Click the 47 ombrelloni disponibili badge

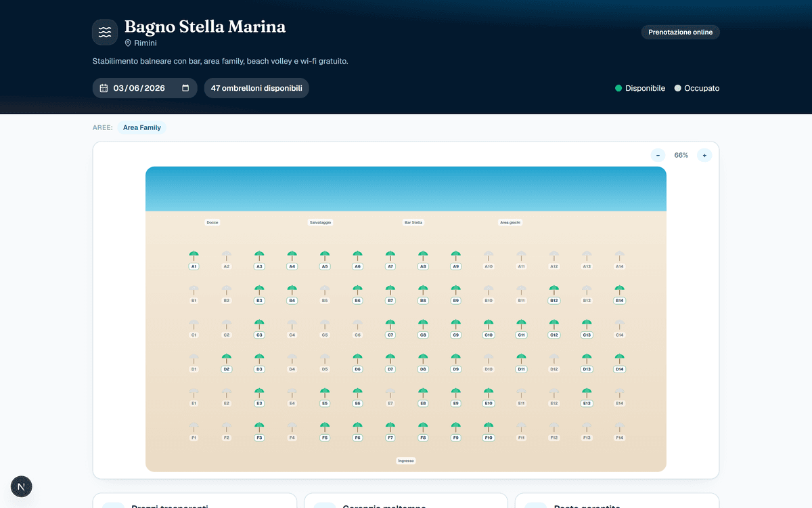click(256, 88)
